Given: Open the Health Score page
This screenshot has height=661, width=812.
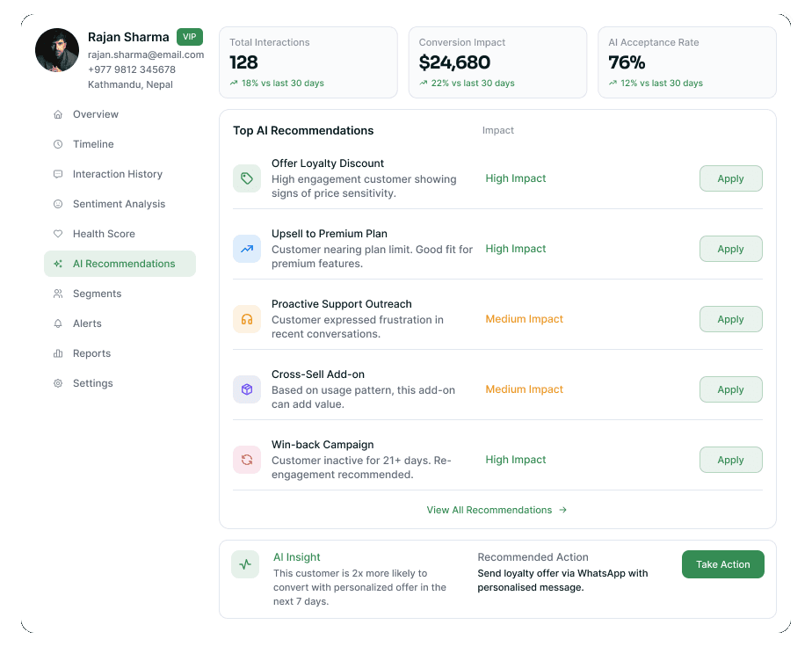Looking at the screenshot, I should 120,234.
